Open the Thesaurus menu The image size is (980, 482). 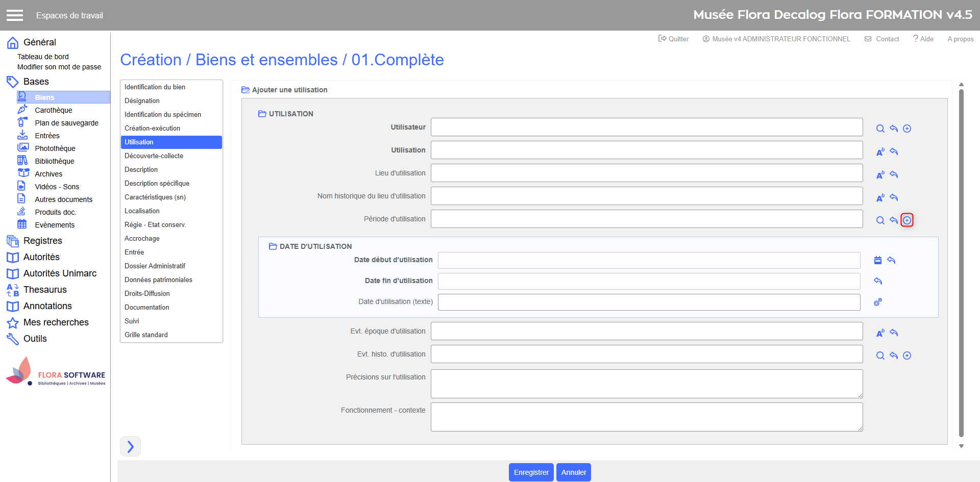45,290
